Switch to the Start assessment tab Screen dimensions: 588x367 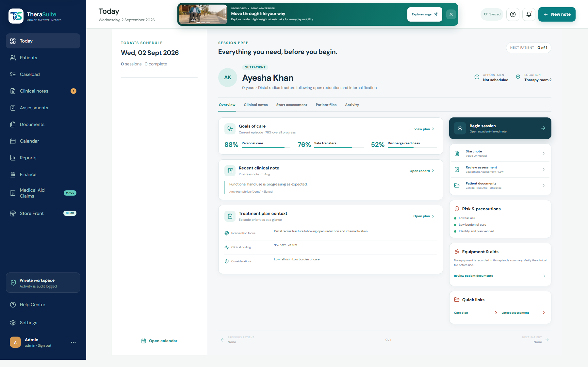coord(292,105)
